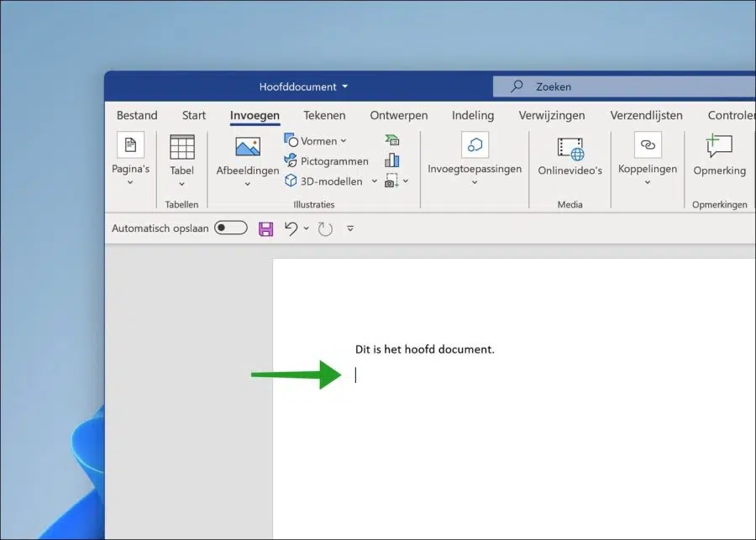Switch to the Ontwerpen tab
Screen dimensions: 756x540
[x=399, y=115]
